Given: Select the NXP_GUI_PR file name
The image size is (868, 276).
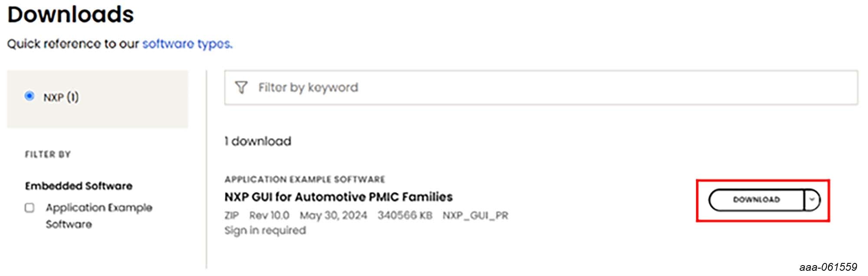Looking at the screenshot, I should (476, 215).
